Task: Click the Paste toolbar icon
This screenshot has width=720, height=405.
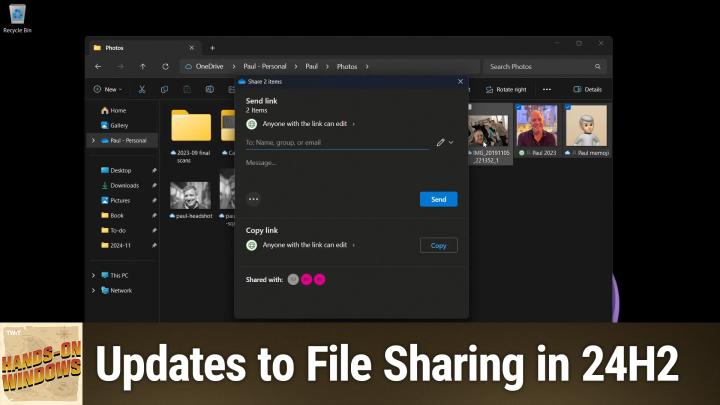Action: click(x=187, y=90)
